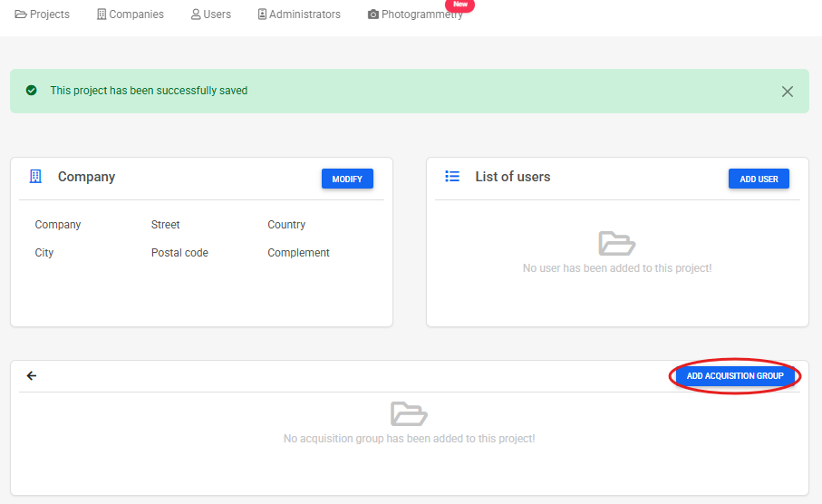
Task: Select the Country field label
Action: point(286,225)
